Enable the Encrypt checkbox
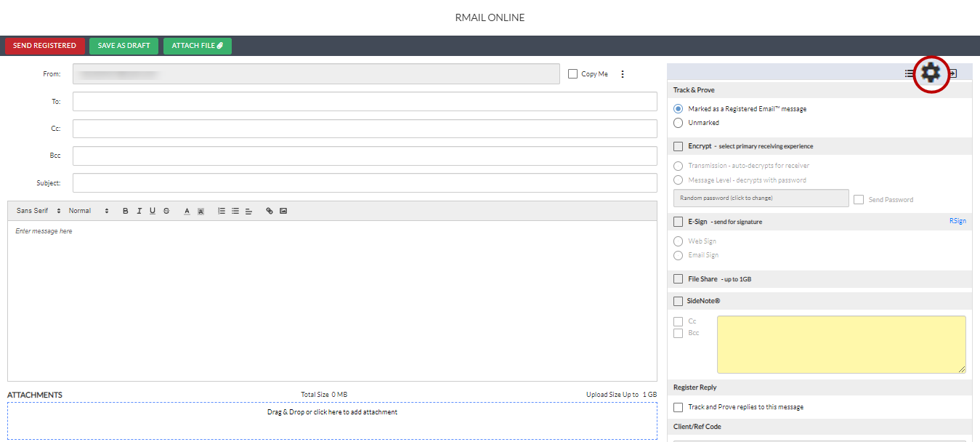 679,146
